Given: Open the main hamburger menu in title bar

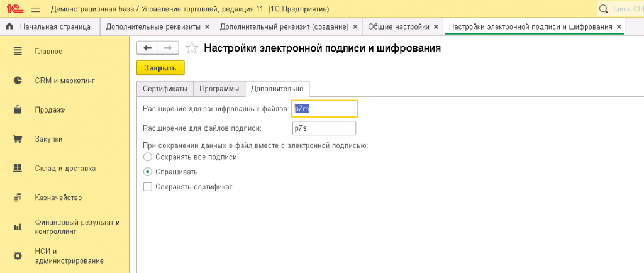Looking at the screenshot, I should point(35,9).
